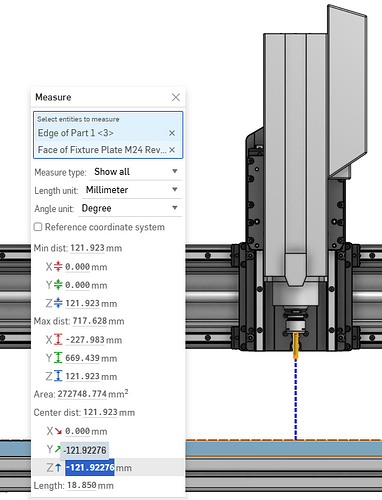Screen dimensions: 382x500
Task: Click Max dist Y 669.439 value
Action: pyautogui.click(x=82, y=358)
